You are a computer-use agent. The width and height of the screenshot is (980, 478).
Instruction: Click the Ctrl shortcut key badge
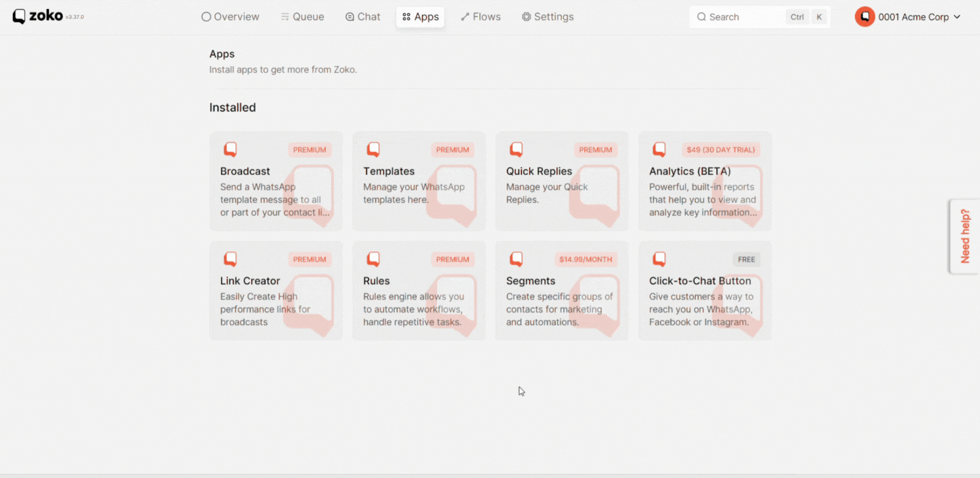[797, 17]
